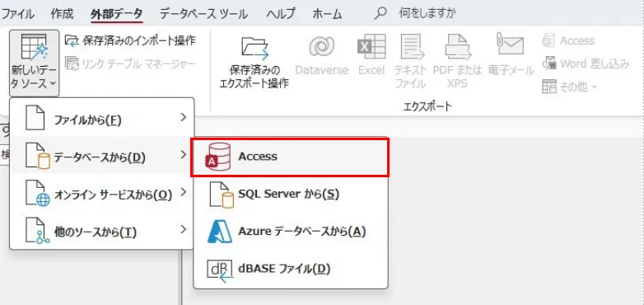Click the 何をしますか search box
644x305 pixels.
click(427, 13)
